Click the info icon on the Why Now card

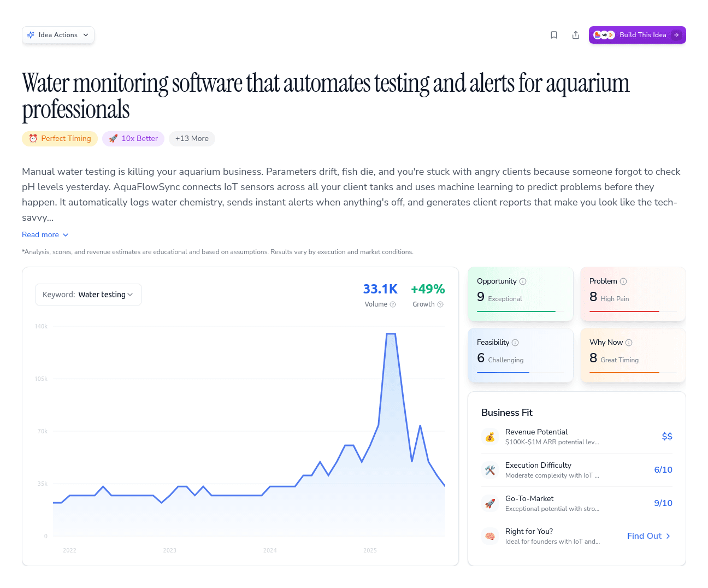(630, 342)
